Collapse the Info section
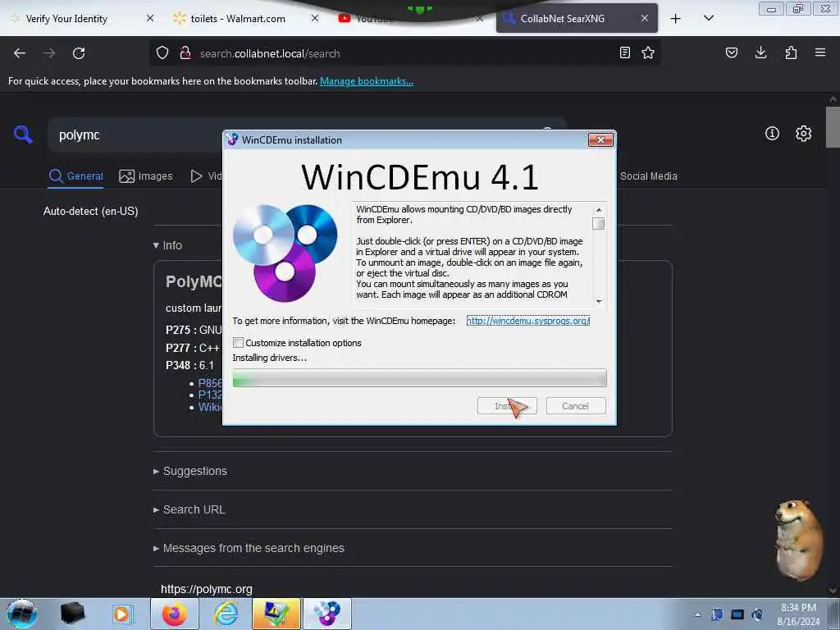The height and width of the screenshot is (630, 840). (x=167, y=245)
